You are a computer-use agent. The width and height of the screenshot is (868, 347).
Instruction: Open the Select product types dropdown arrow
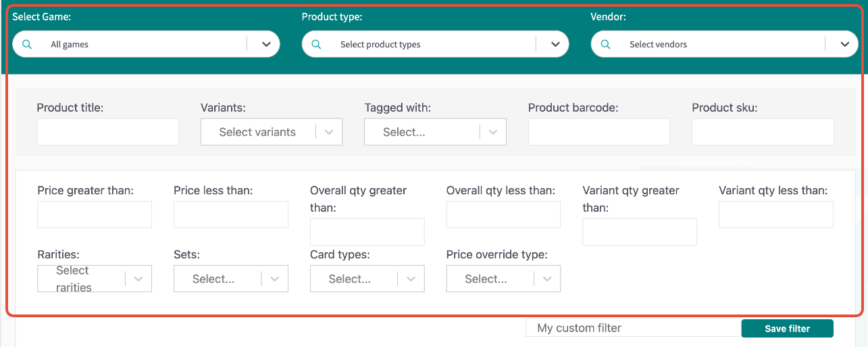click(555, 44)
